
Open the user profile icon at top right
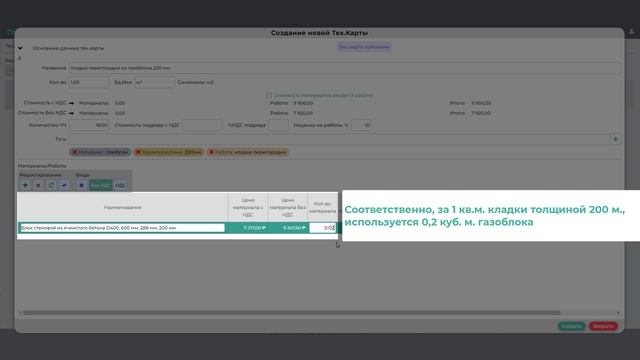(631, 32)
